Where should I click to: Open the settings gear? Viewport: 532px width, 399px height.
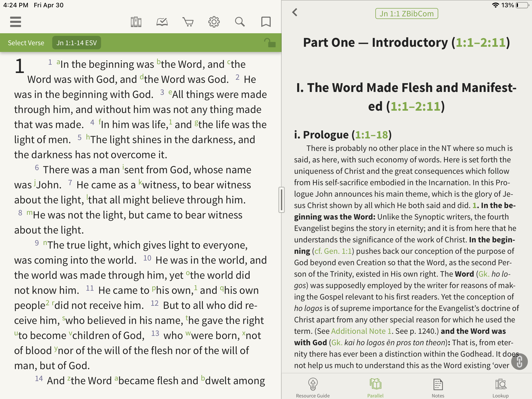point(214,22)
